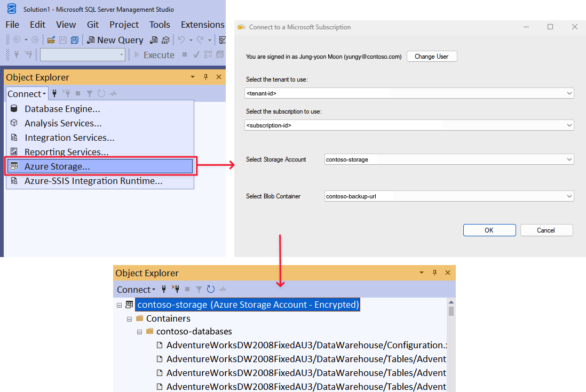
Task: Open the Select Storage Account dropdown
Action: click(x=568, y=159)
